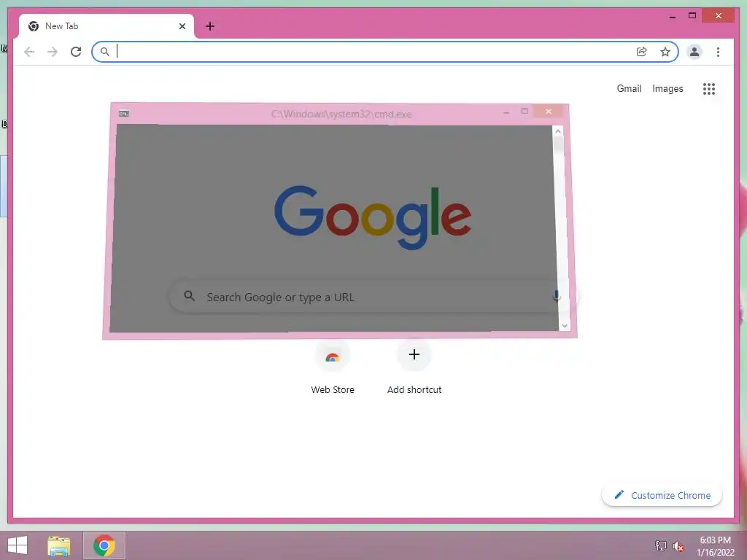Open the Google apps grid
747x560 pixels.
point(709,88)
